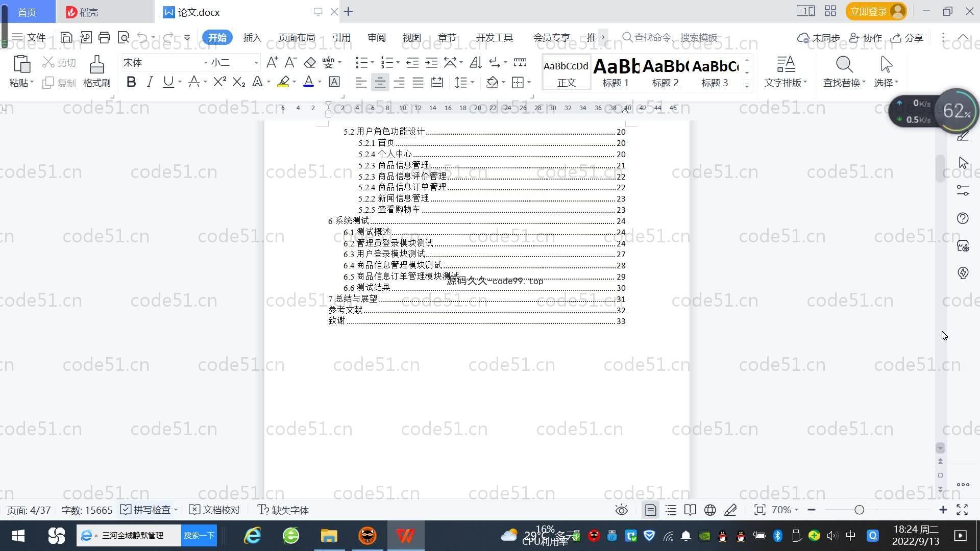Click the zoom slider handle
Viewport: 980px width, 551px height.
click(x=859, y=510)
